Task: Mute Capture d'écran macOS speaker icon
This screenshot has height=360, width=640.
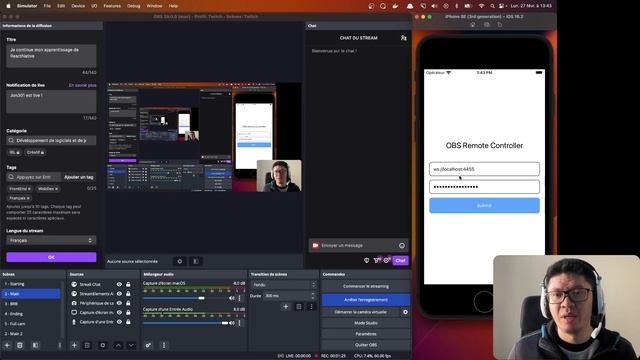Action: 232,298
